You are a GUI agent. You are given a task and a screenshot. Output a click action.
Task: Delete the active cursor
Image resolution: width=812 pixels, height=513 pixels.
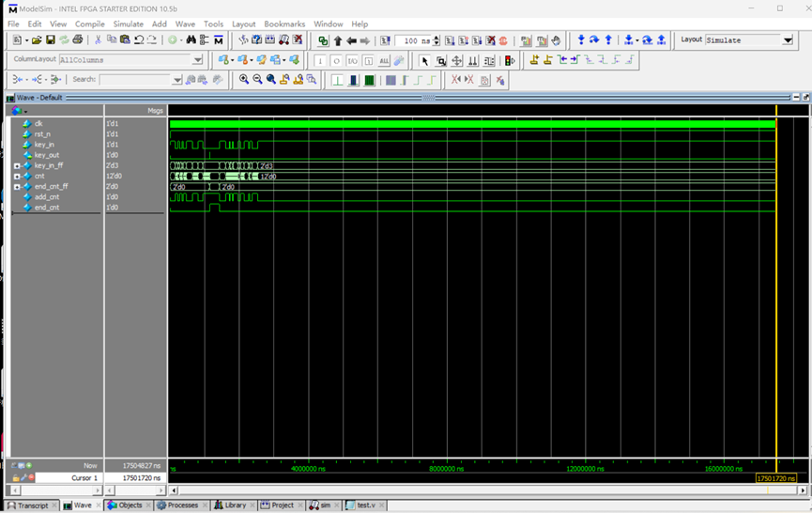(548, 60)
